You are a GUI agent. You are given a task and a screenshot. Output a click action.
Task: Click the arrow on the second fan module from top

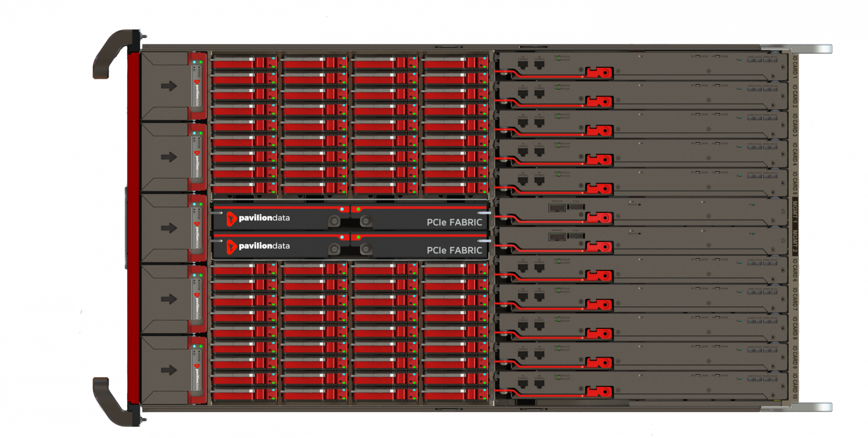coord(169,157)
